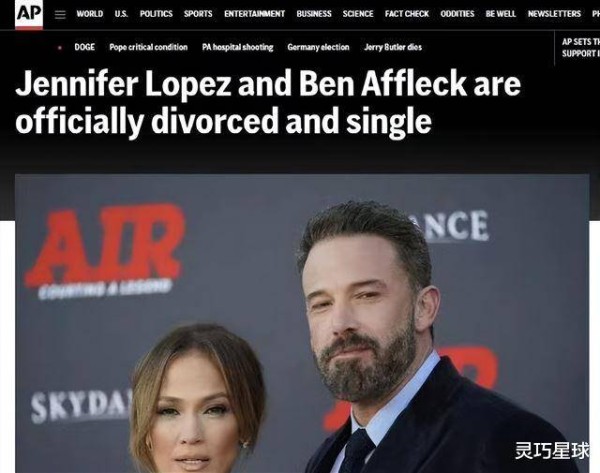Go to the Be Well section

pos(501,14)
